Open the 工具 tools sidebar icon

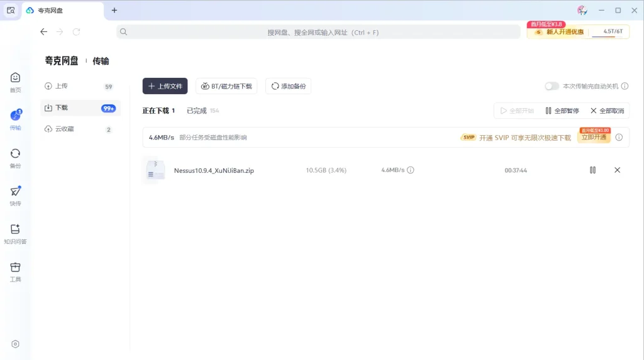click(15, 271)
